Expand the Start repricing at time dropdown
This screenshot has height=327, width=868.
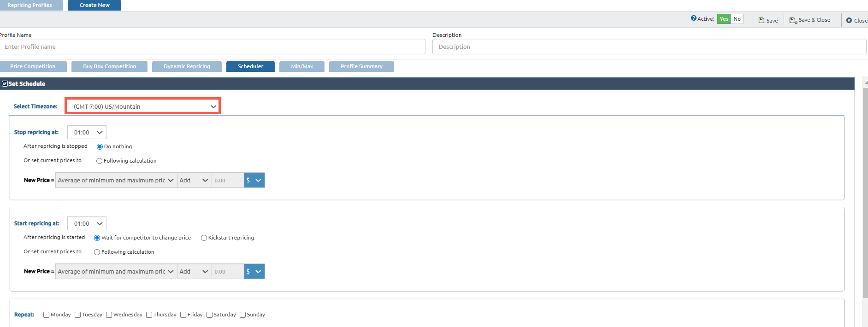87,224
